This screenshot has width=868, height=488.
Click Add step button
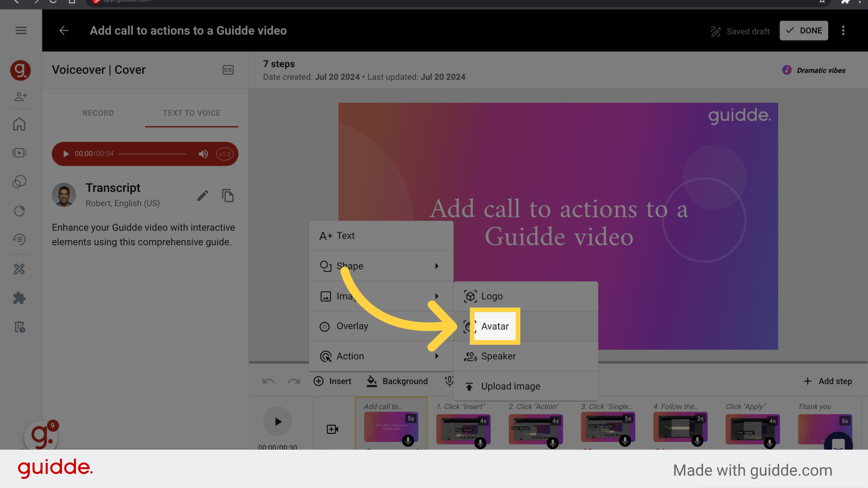(x=828, y=381)
